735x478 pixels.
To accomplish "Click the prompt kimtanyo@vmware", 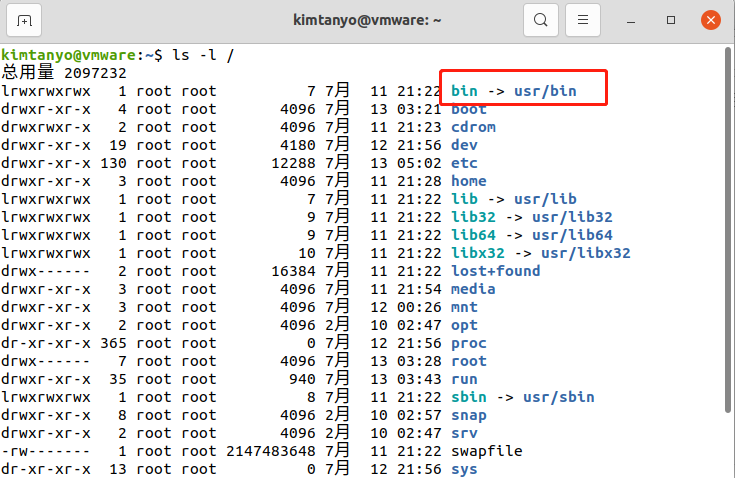I will click(x=68, y=55).
